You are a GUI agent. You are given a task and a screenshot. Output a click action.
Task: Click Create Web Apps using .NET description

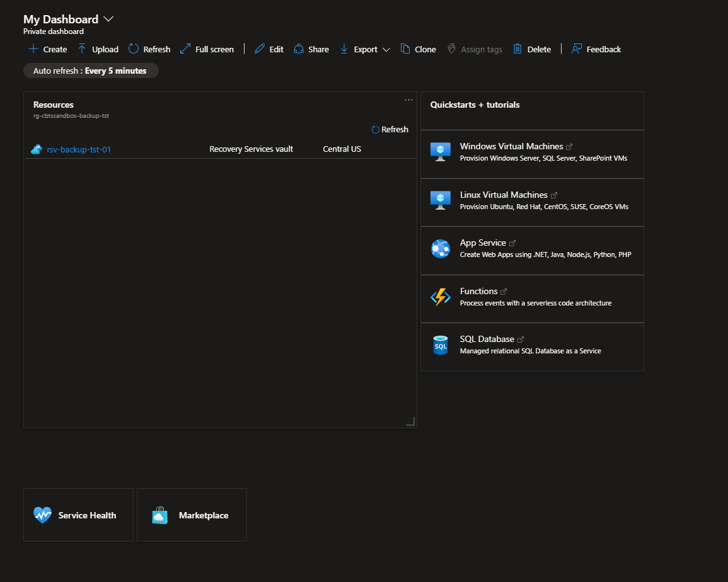click(x=546, y=254)
